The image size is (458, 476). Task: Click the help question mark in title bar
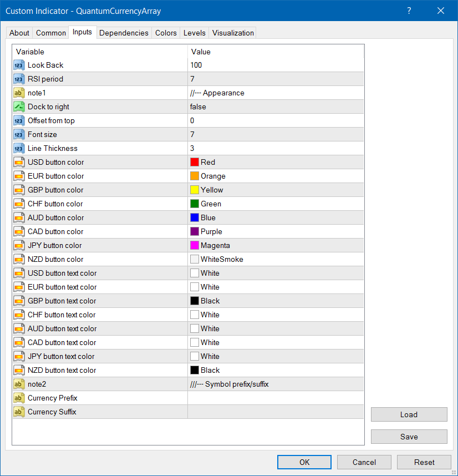click(x=409, y=11)
